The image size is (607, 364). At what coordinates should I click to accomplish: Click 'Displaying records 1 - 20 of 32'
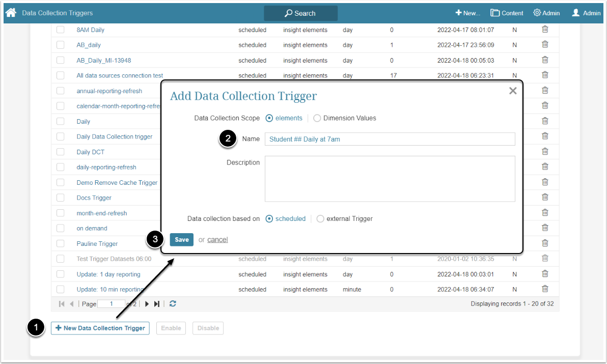[x=512, y=304]
